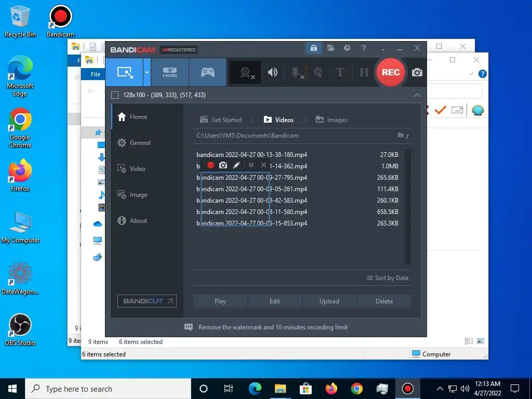This screenshot has width=532, height=399.
Task: Click the pencil draw icon on floating toolbar
Action: pyautogui.click(x=236, y=165)
